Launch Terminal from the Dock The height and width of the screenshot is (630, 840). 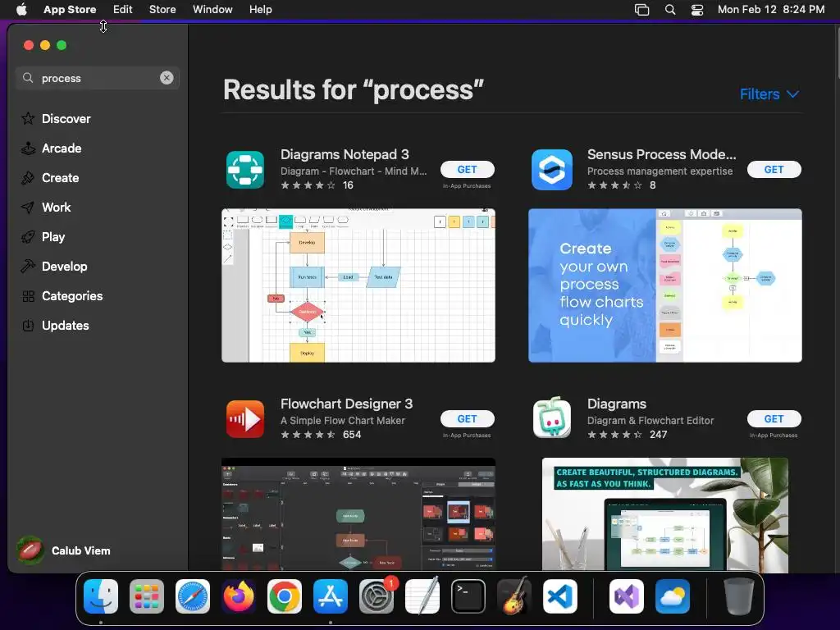[468, 596]
